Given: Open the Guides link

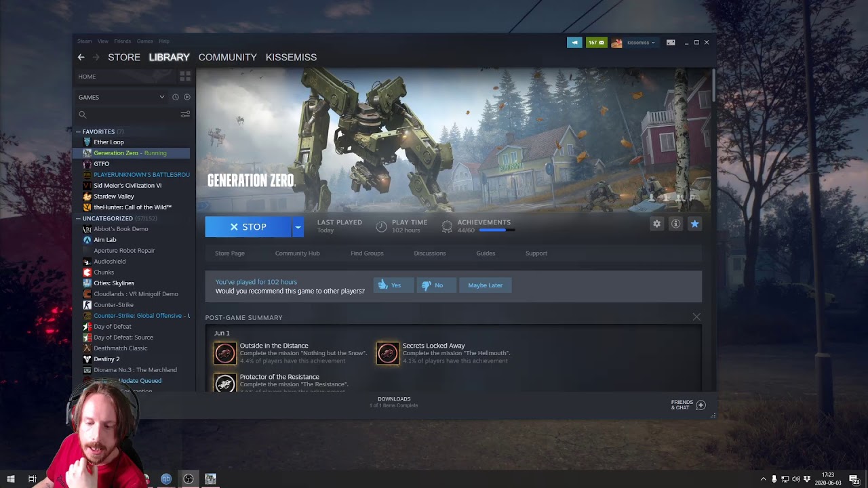Looking at the screenshot, I should [x=486, y=253].
